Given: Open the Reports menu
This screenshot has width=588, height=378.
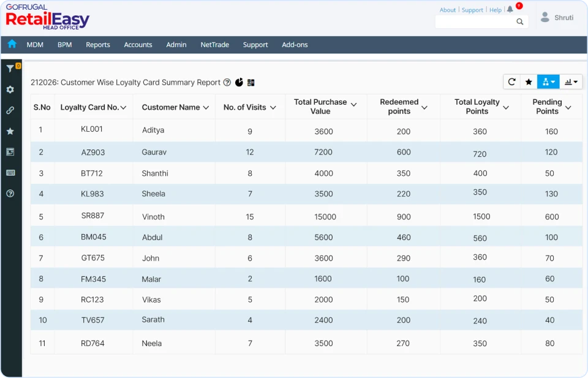Looking at the screenshot, I should (x=97, y=44).
